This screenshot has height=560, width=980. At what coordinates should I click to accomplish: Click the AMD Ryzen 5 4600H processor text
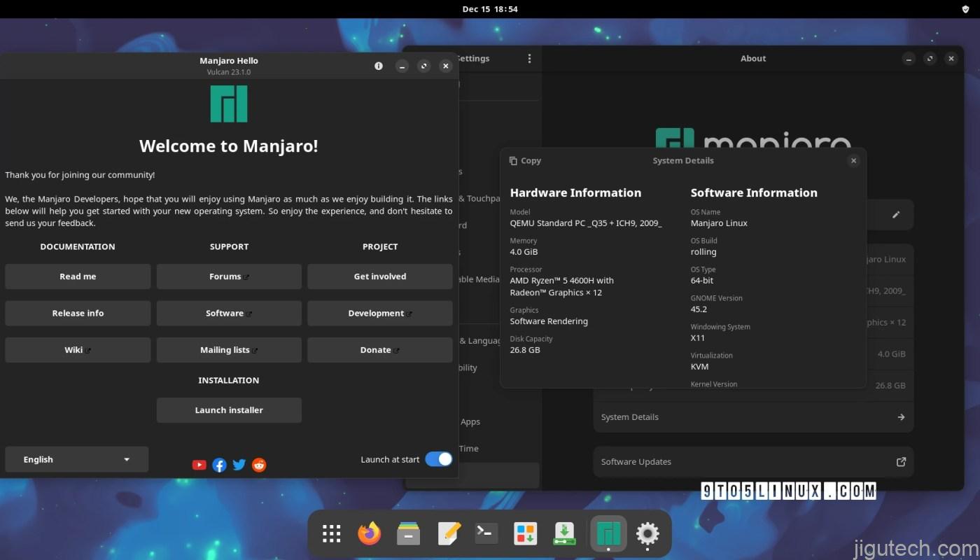[562, 286]
